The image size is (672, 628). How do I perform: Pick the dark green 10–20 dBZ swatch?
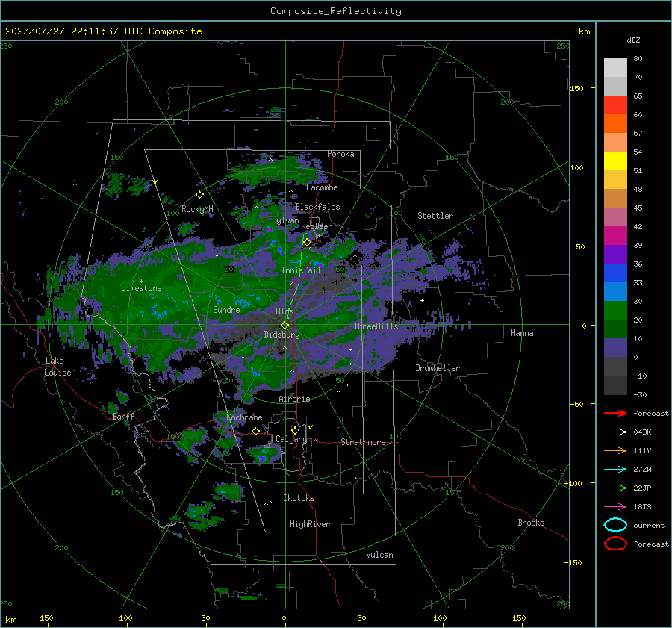[x=615, y=329]
